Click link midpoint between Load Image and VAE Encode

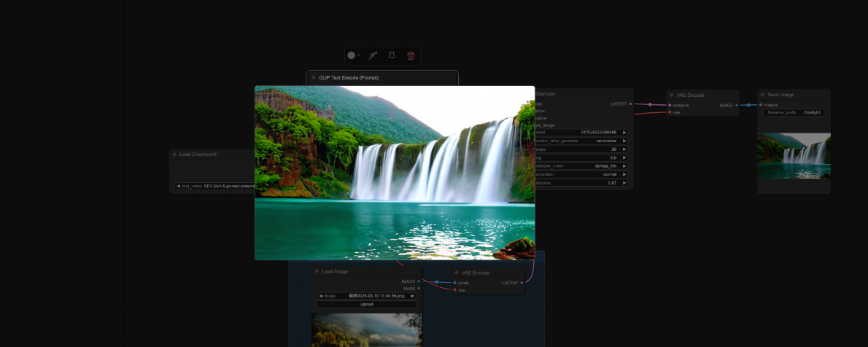click(437, 282)
